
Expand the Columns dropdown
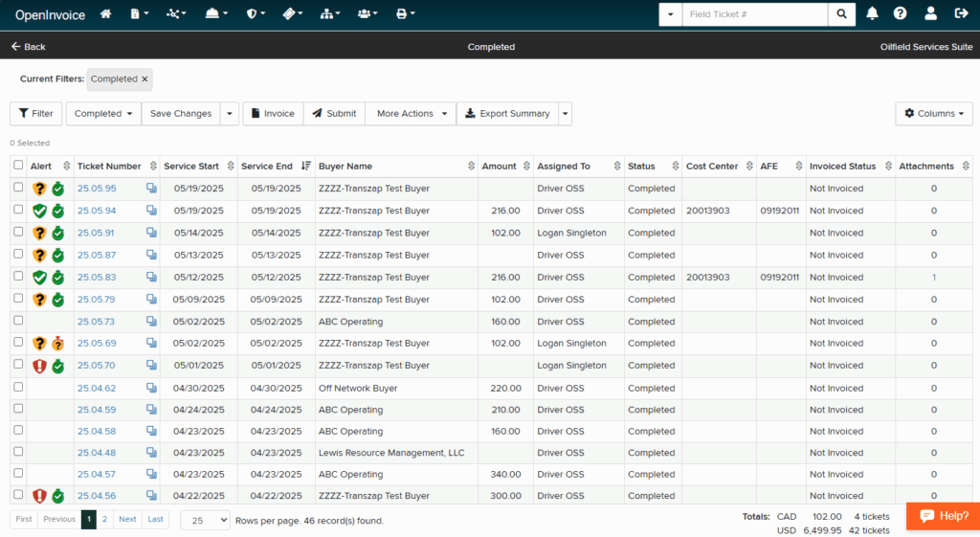pos(934,114)
